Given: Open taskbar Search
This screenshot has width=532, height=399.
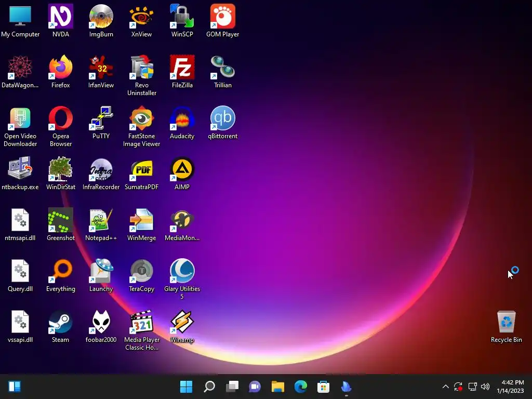Looking at the screenshot, I should [209, 387].
